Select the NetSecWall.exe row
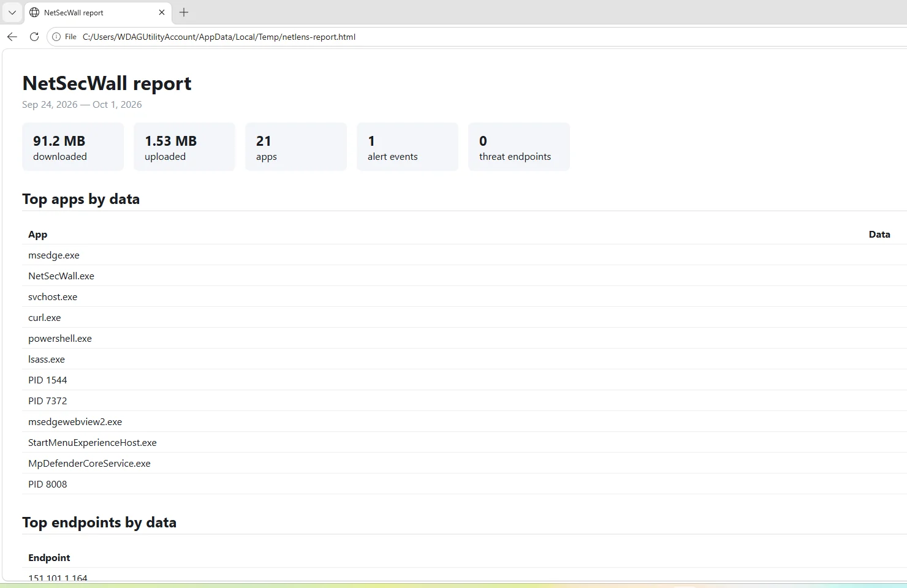This screenshot has width=907, height=588. (x=465, y=276)
